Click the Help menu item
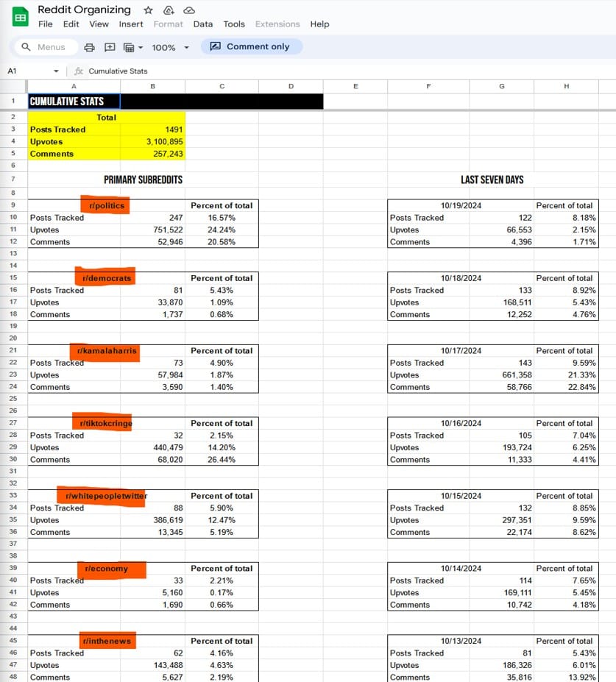 [319, 24]
